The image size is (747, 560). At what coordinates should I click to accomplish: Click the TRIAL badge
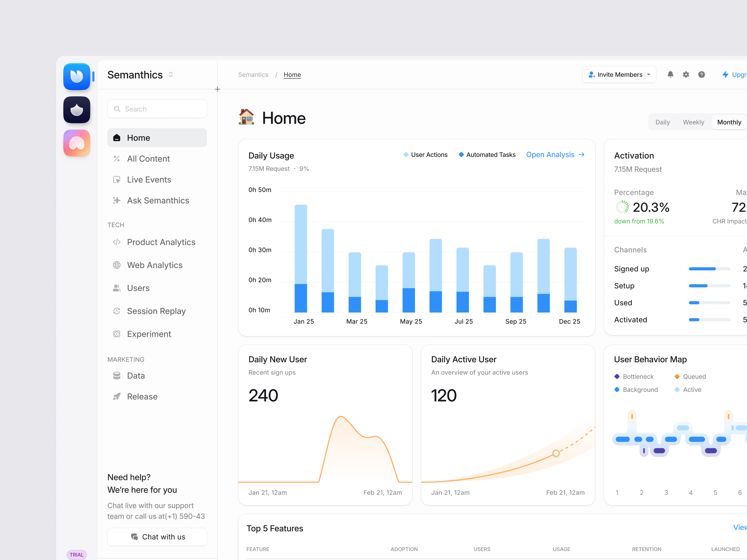tap(77, 555)
